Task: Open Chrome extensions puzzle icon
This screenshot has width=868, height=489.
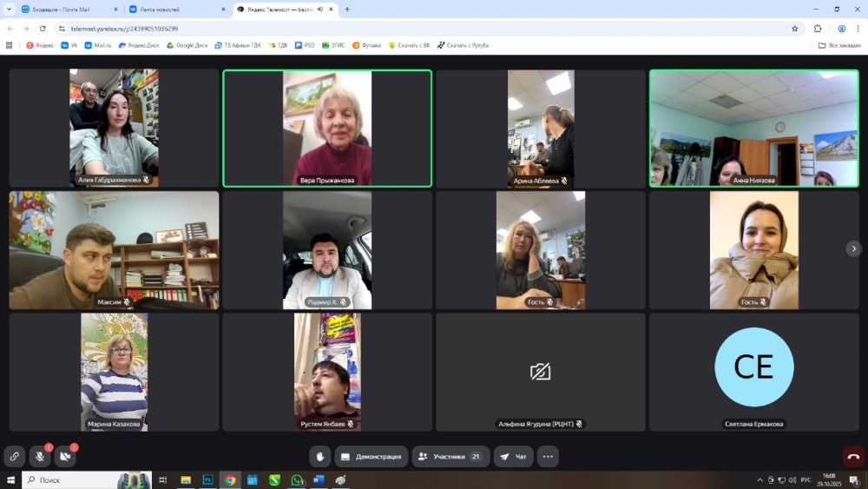Action: pyautogui.click(x=818, y=28)
